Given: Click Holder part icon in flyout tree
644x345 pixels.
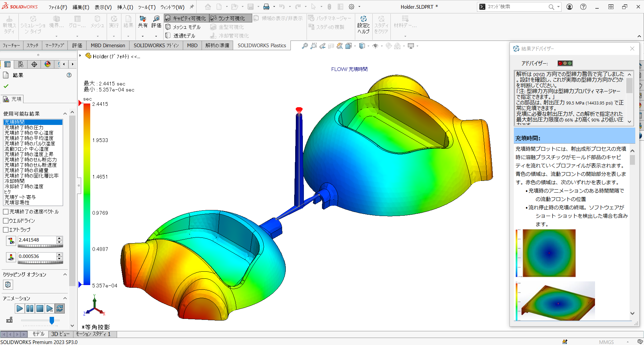Looking at the screenshot, I should pyautogui.click(x=88, y=56).
